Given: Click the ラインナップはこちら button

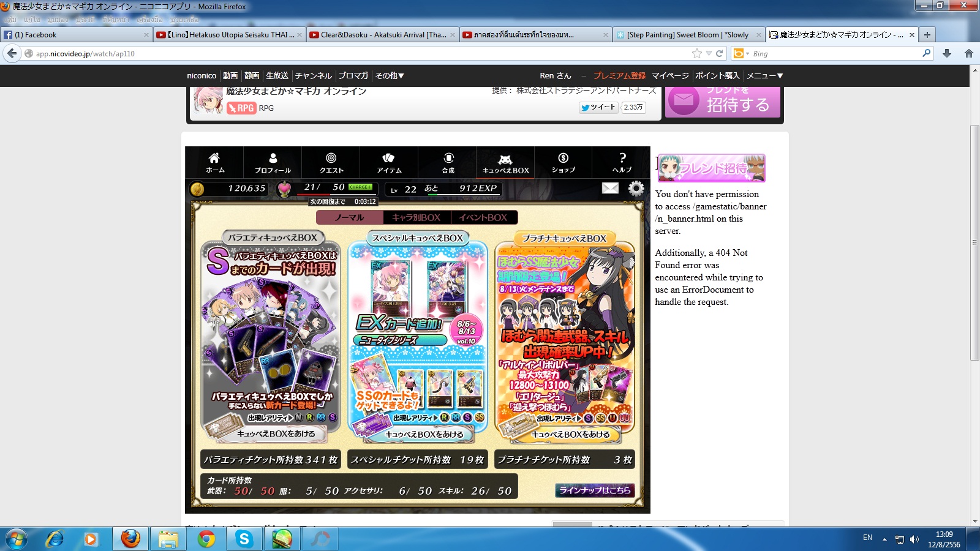Looking at the screenshot, I should point(595,490).
